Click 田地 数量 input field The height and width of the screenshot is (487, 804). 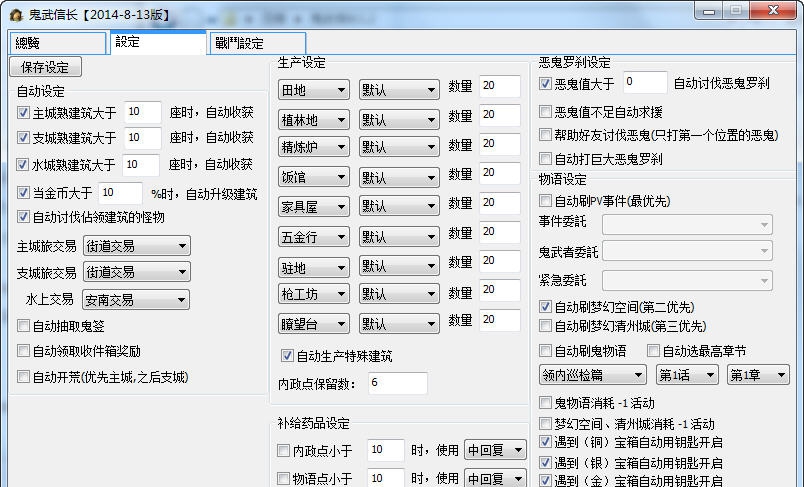click(x=499, y=86)
